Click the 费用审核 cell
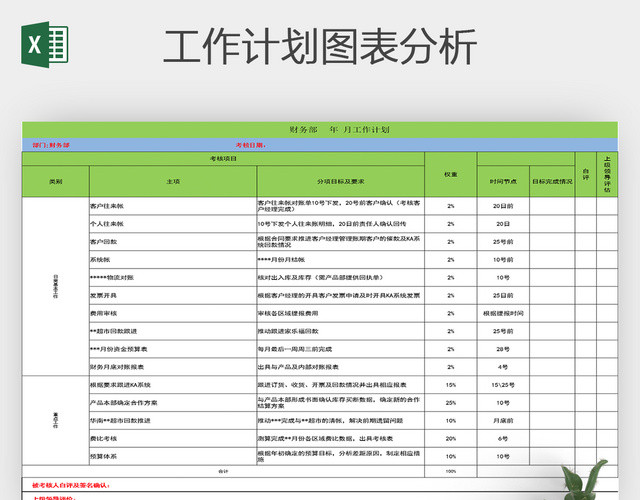The image size is (640, 500). tap(173, 313)
